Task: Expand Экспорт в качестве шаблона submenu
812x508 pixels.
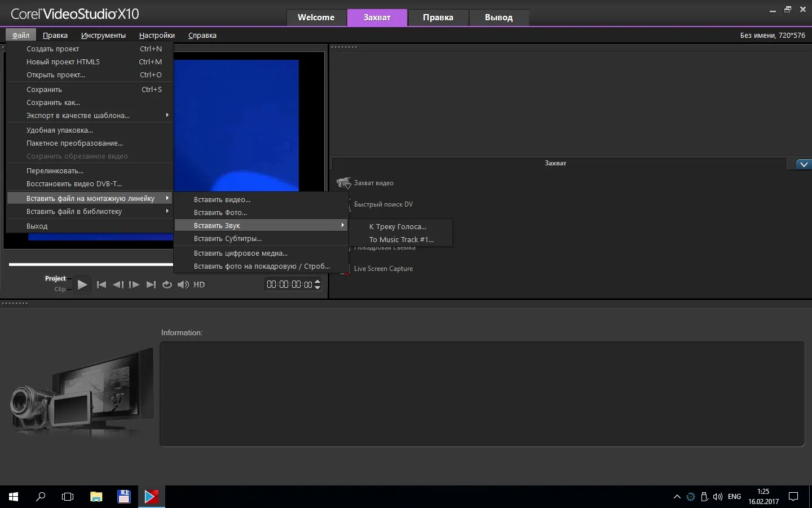Action: 90,115
